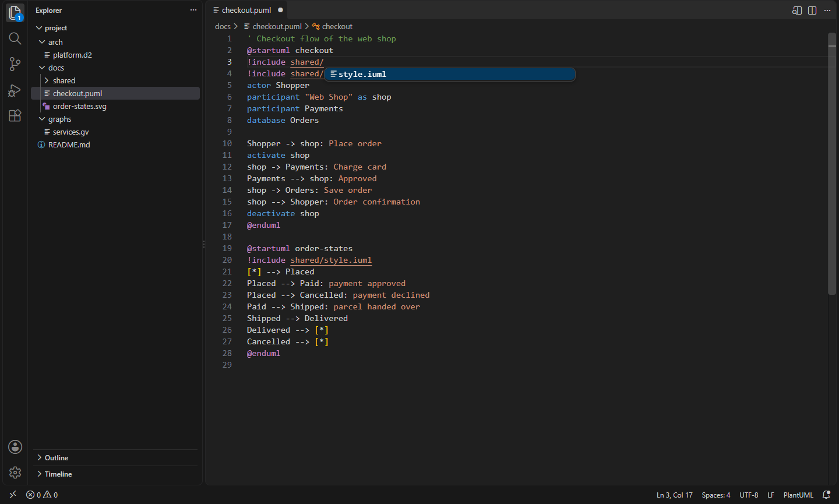This screenshot has height=504, width=839.
Task: Expand the Outline section
Action: click(115, 458)
